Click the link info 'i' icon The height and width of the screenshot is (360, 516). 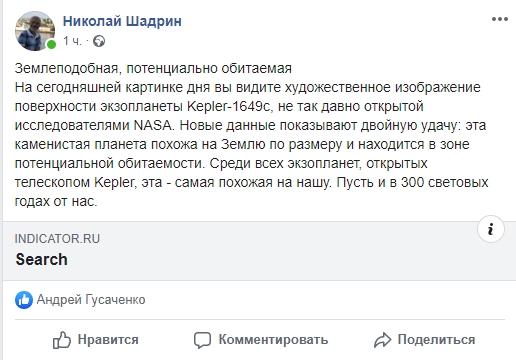coord(491,229)
